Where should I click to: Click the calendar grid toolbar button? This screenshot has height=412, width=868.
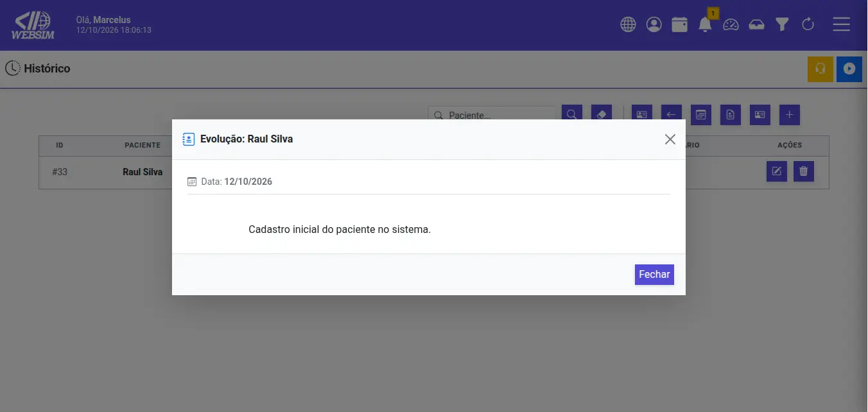click(x=700, y=114)
